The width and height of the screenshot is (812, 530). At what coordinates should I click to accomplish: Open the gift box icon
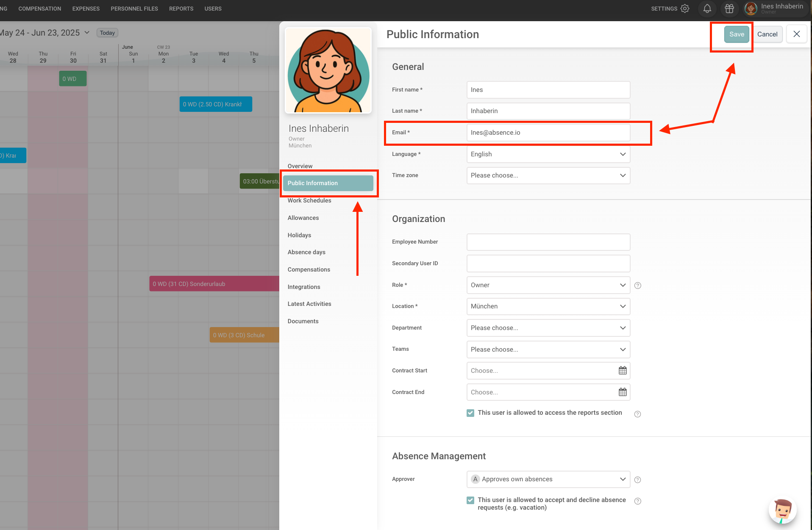point(729,8)
